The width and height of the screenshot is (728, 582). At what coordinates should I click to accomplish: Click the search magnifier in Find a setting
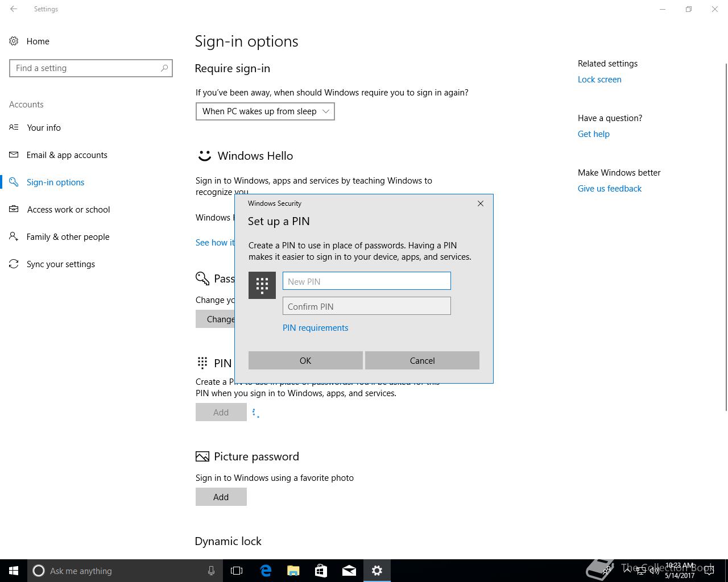(x=164, y=68)
